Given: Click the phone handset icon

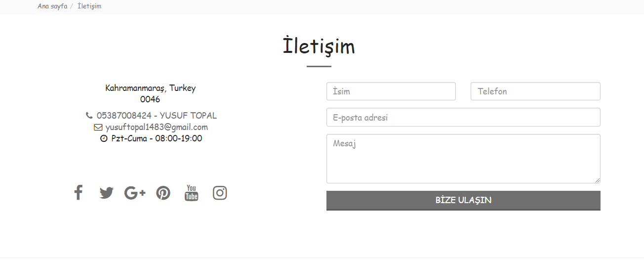Looking at the screenshot, I should 89,116.
